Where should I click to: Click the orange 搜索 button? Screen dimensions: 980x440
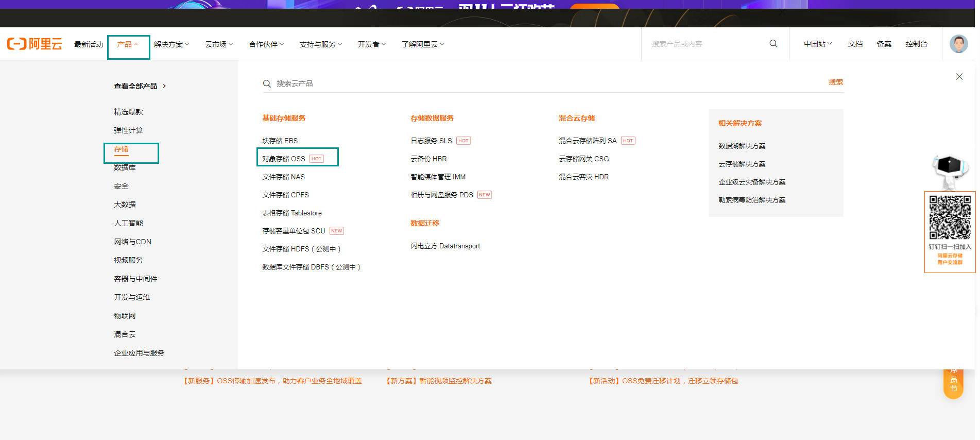pos(835,82)
